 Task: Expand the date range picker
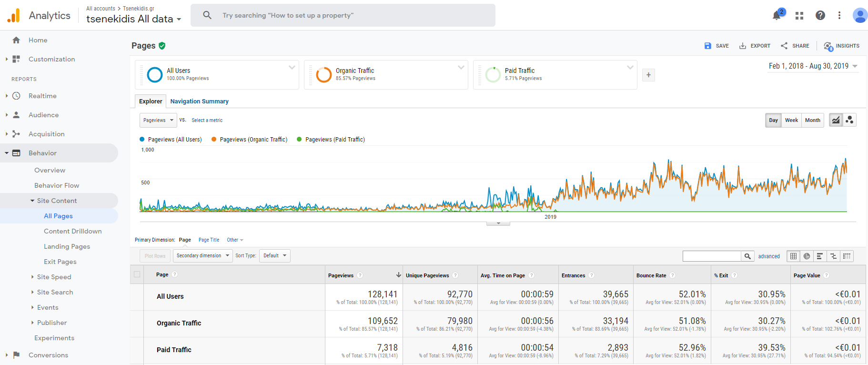point(813,66)
